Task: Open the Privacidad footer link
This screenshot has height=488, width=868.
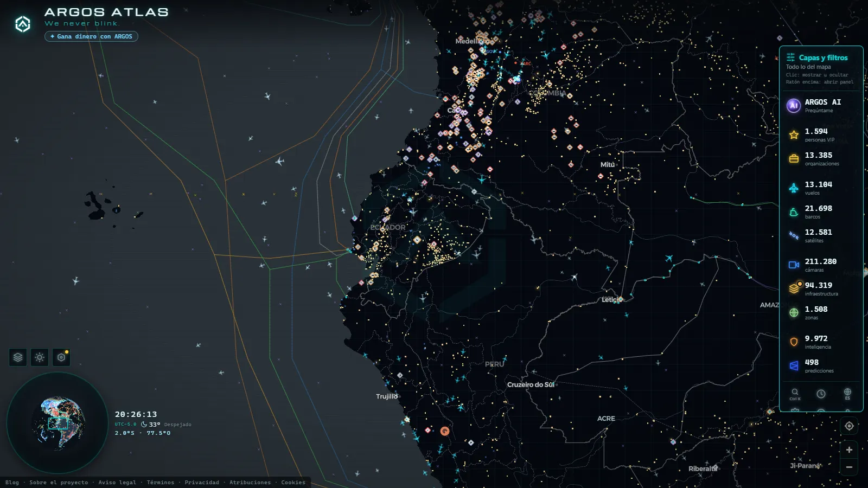Action: click(202, 482)
